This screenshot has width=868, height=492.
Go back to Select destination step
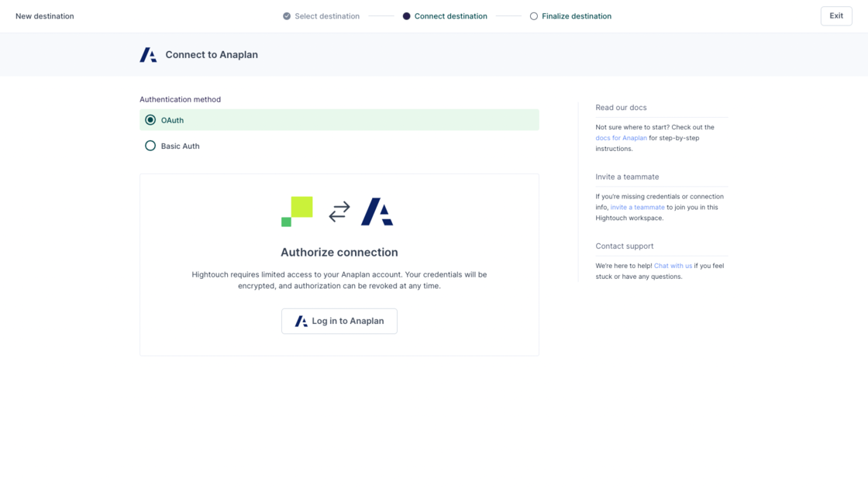pos(326,16)
